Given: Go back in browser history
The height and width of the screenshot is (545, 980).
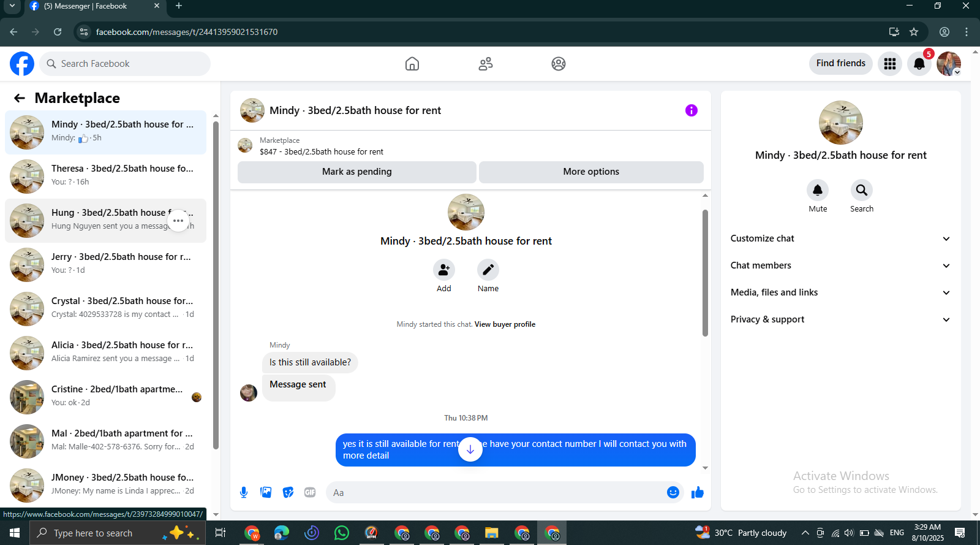Looking at the screenshot, I should pyautogui.click(x=13, y=32).
